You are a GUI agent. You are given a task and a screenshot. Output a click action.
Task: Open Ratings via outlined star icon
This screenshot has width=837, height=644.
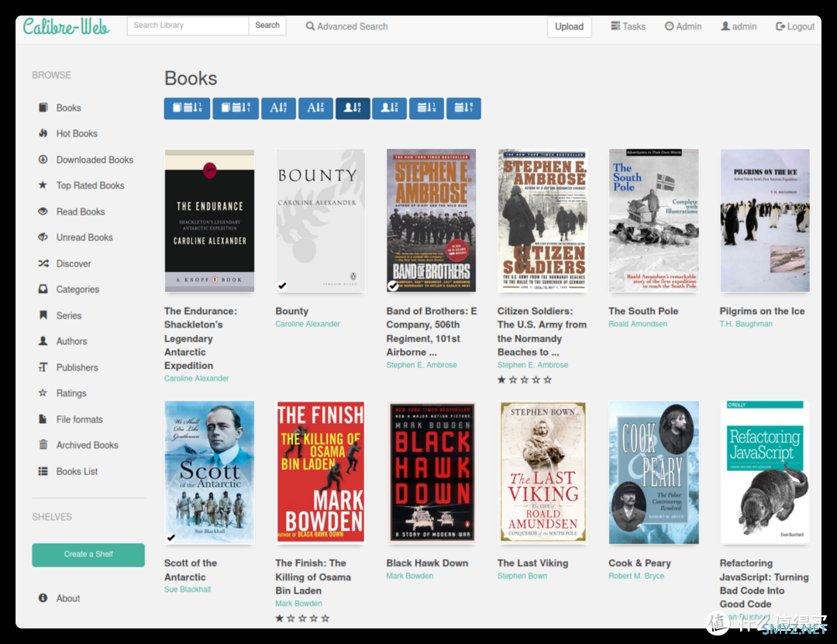click(x=43, y=393)
